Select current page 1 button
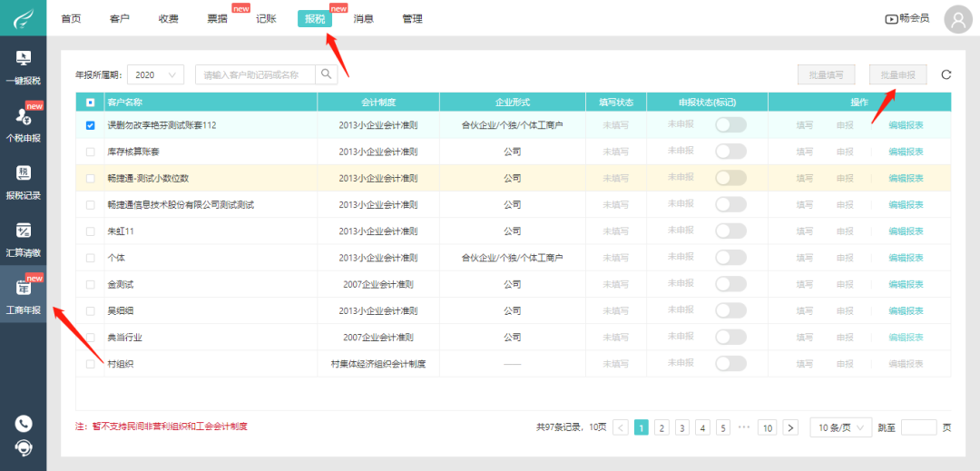Viewport: 980px width, 471px height. click(642, 428)
